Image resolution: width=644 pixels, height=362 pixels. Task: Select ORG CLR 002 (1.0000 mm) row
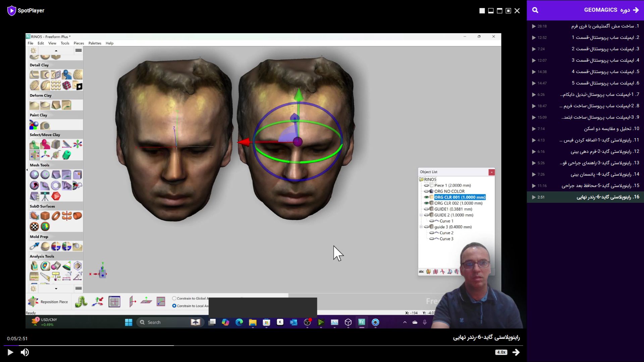click(x=458, y=203)
